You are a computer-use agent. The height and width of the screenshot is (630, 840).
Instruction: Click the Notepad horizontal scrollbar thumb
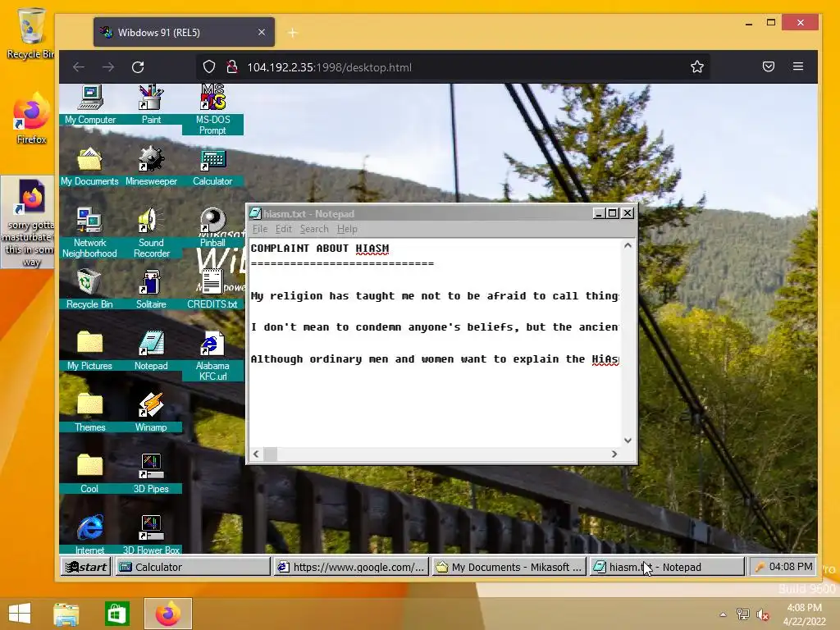[x=270, y=454]
